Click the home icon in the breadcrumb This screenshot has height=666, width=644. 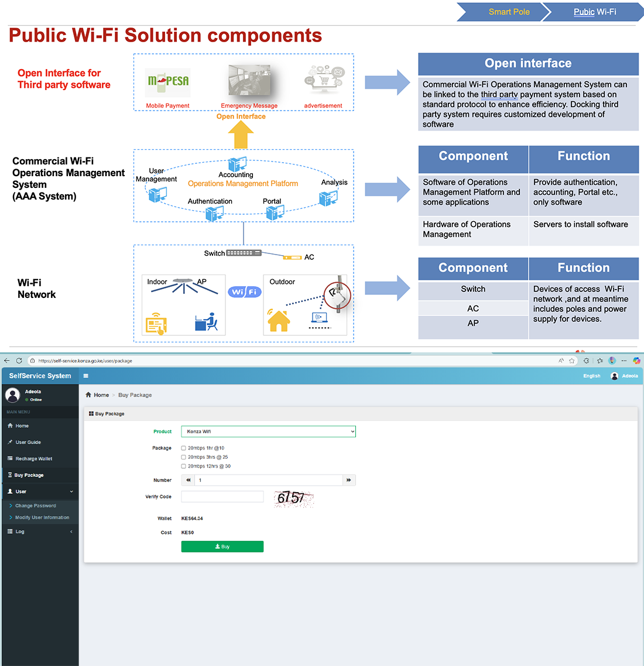(x=88, y=395)
